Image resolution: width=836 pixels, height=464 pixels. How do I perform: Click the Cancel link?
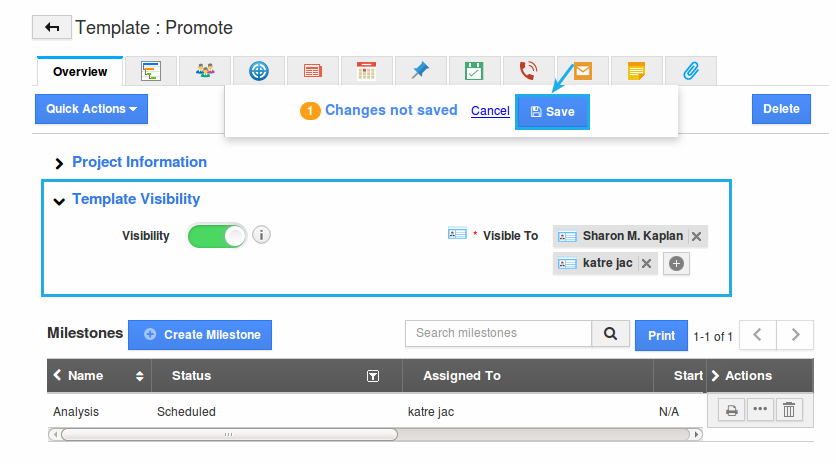490,111
